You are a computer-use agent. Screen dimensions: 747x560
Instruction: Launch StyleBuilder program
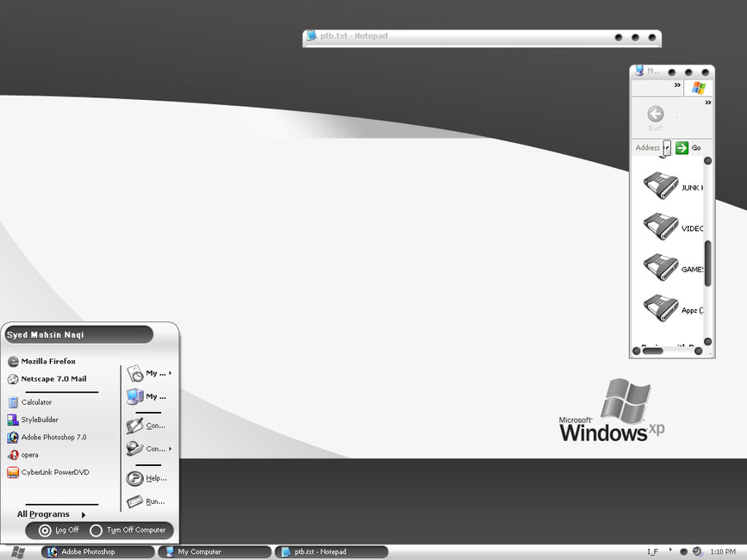click(34, 420)
